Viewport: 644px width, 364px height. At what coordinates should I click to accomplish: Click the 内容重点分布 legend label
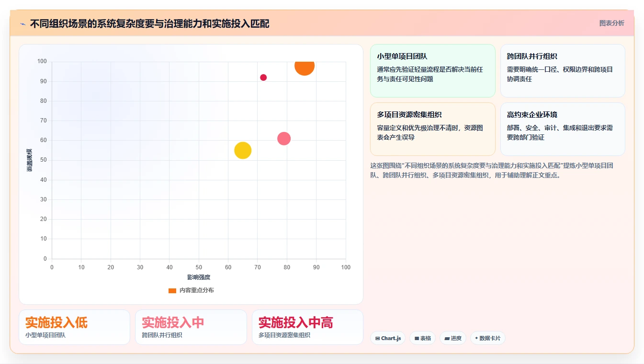pyautogui.click(x=197, y=290)
